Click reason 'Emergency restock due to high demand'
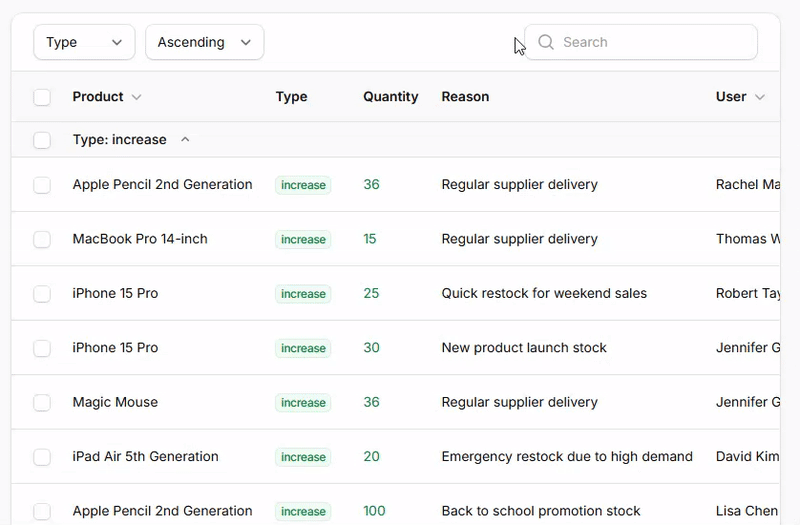Image resolution: width=800 pixels, height=525 pixels. click(567, 456)
